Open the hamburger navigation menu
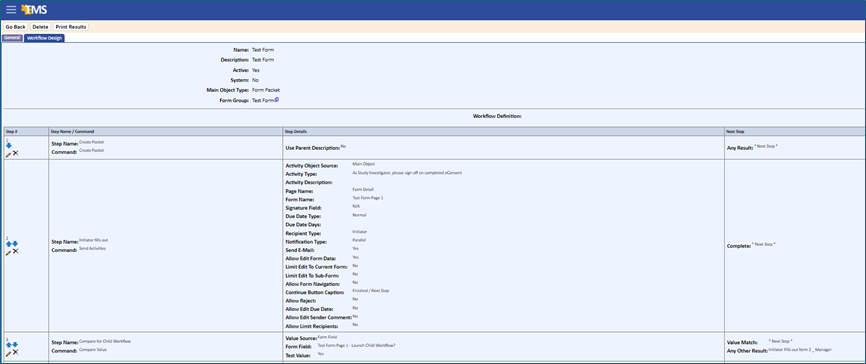This screenshot has width=866, height=364. (x=10, y=9)
